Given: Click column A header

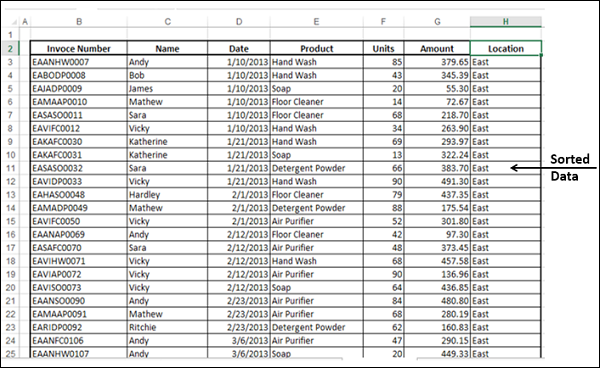Looking at the screenshot, I should [x=25, y=22].
